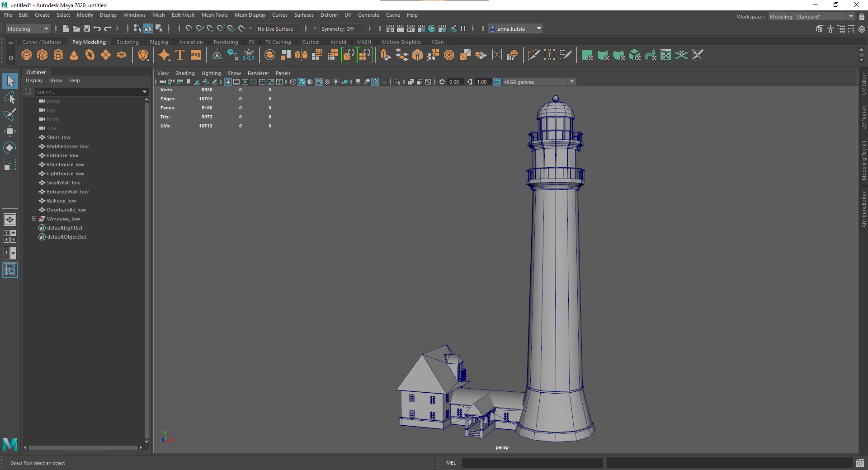Click the Outliner horizontal scrollbar
This screenshot has width=868, height=470.
point(83,448)
